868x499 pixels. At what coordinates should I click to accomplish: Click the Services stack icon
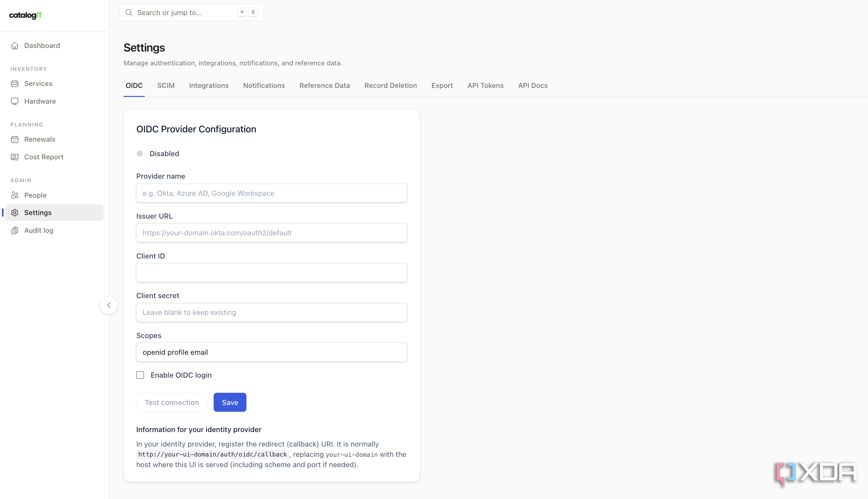(x=15, y=84)
